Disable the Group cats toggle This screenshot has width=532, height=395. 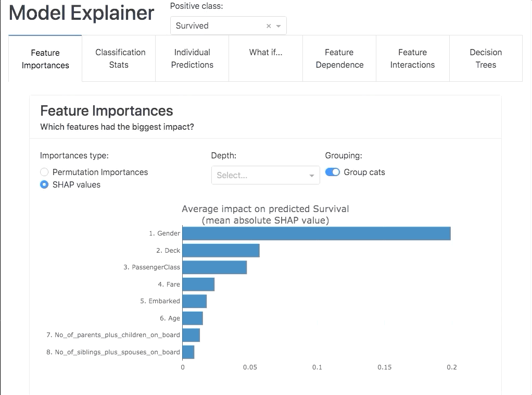332,171
